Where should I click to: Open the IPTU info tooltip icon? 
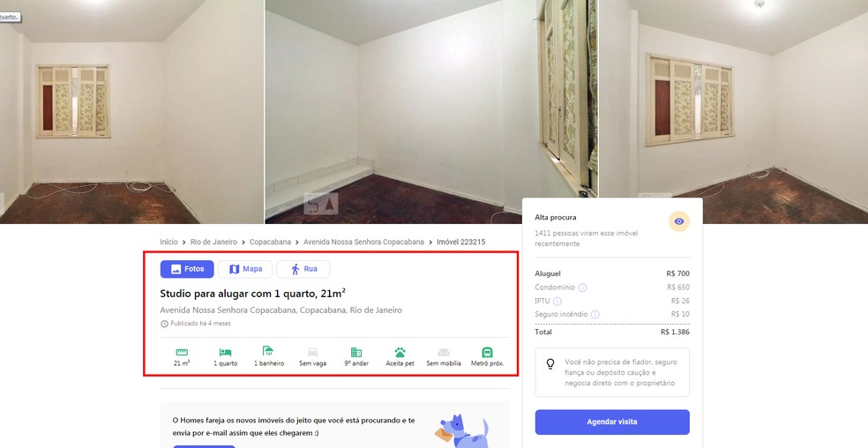click(557, 302)
